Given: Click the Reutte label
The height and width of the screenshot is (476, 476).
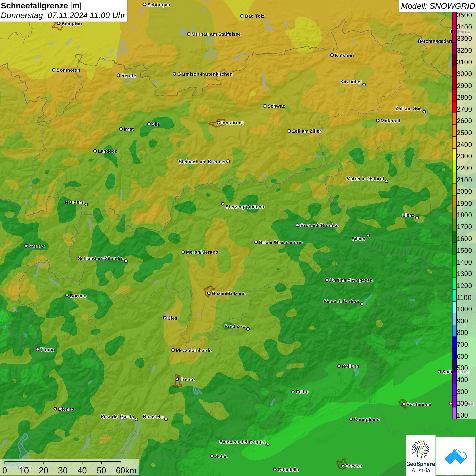Looking at the screenshot, I should [129, 75].
